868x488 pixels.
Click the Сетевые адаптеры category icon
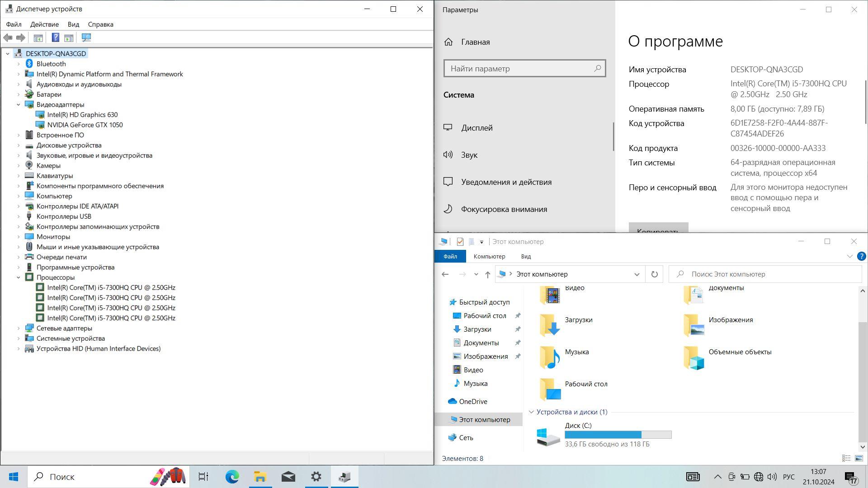pos(29,328)
